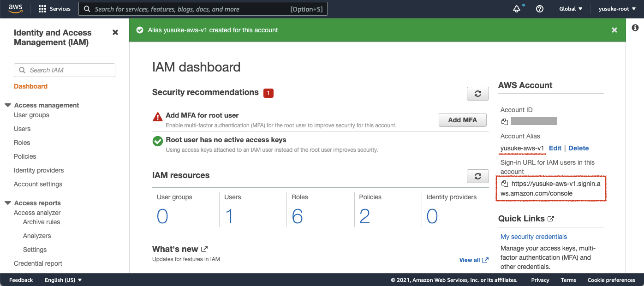Copy the Account ID icon
The image size is (644, 286).
[x=505, y=122]
